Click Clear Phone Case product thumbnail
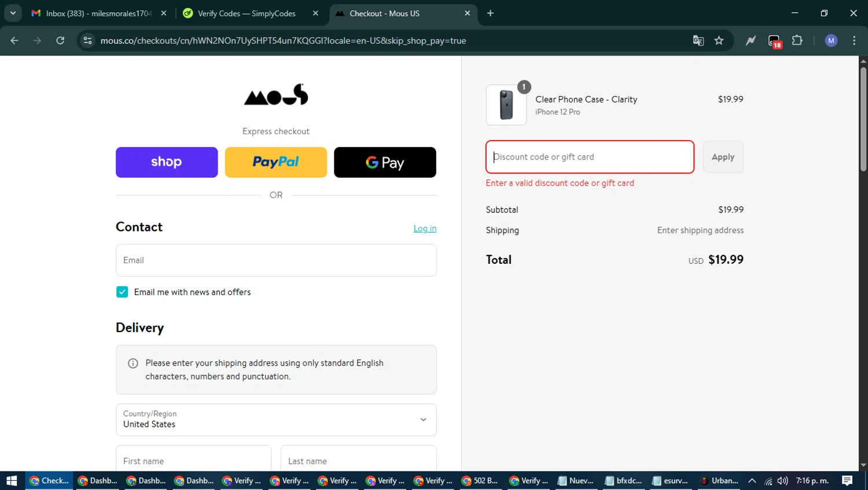Viewport: 868px width, 490px height. (x=506, y=105)
